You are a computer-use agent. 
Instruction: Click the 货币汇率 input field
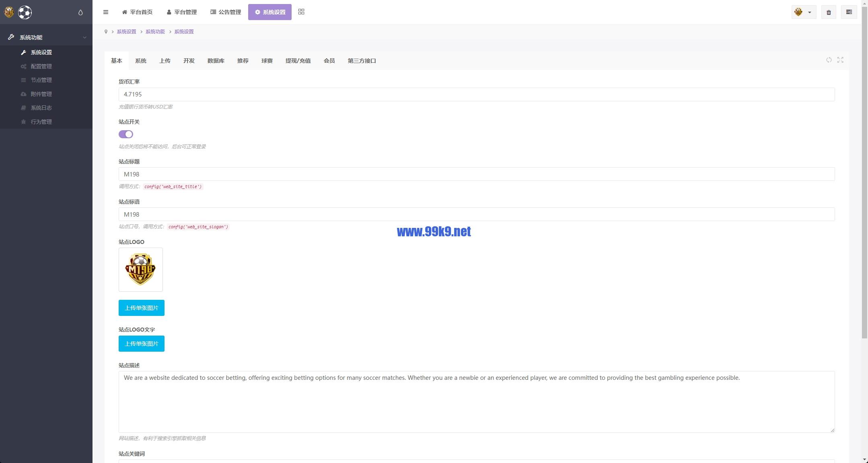pos(477,94)
